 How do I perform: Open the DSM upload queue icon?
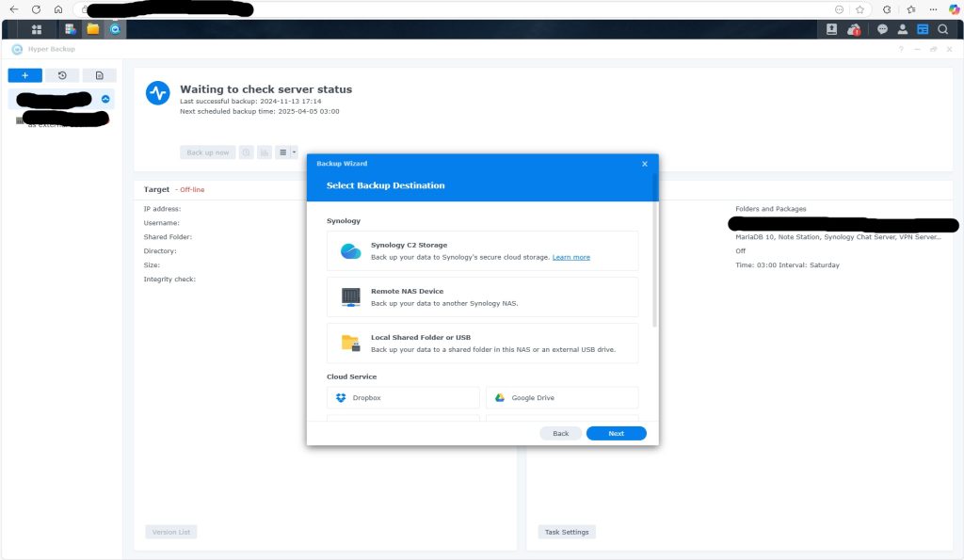coord(832,29)
